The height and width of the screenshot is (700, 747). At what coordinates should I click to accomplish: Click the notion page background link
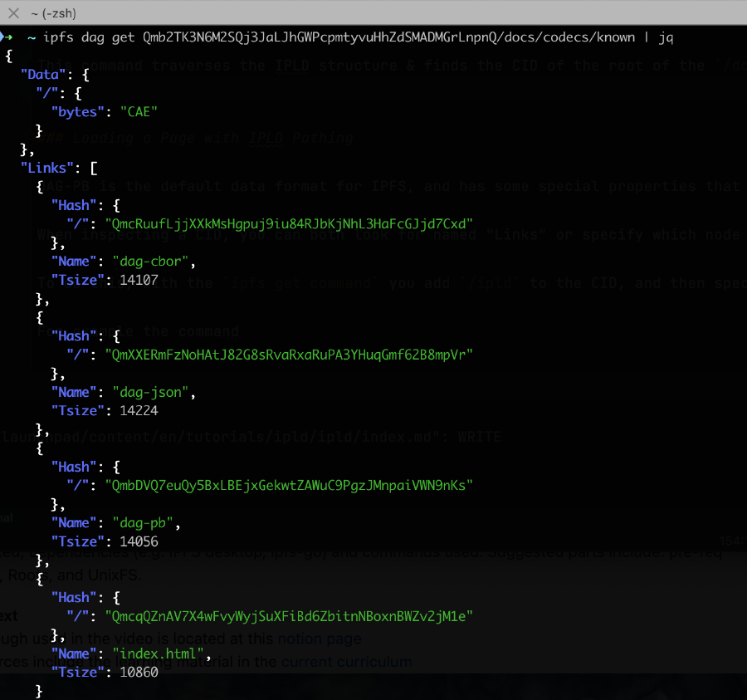pyautogui.click(x=318, y=639)
